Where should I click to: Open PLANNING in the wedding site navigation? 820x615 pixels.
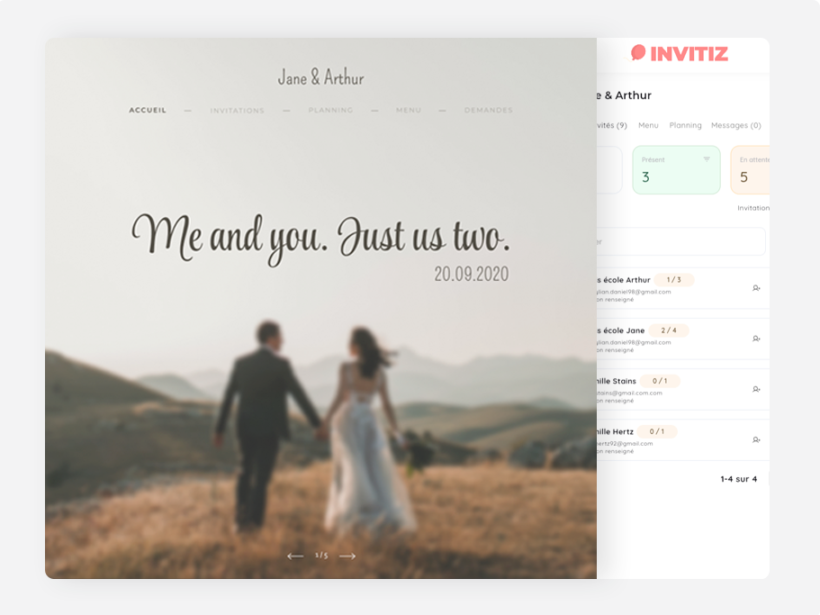coord(331,110)
